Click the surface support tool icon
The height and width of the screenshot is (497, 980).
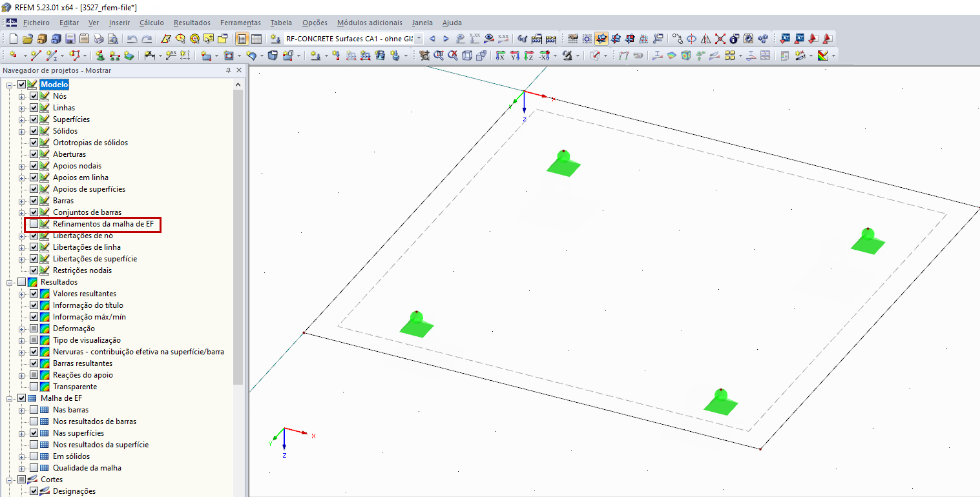click(x=129, y=56)
